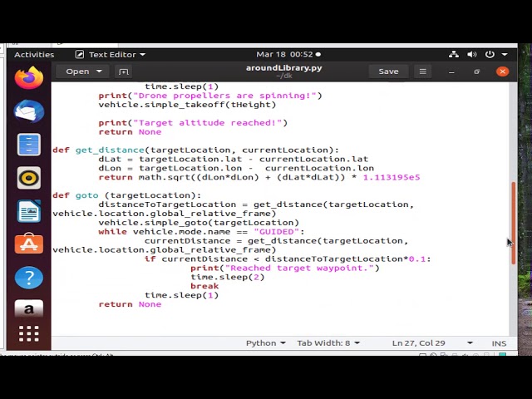The width and height of the screenshot is (532, 399).
Task: Open the hamburger menu in Text Editor
Action: (423, 71)
